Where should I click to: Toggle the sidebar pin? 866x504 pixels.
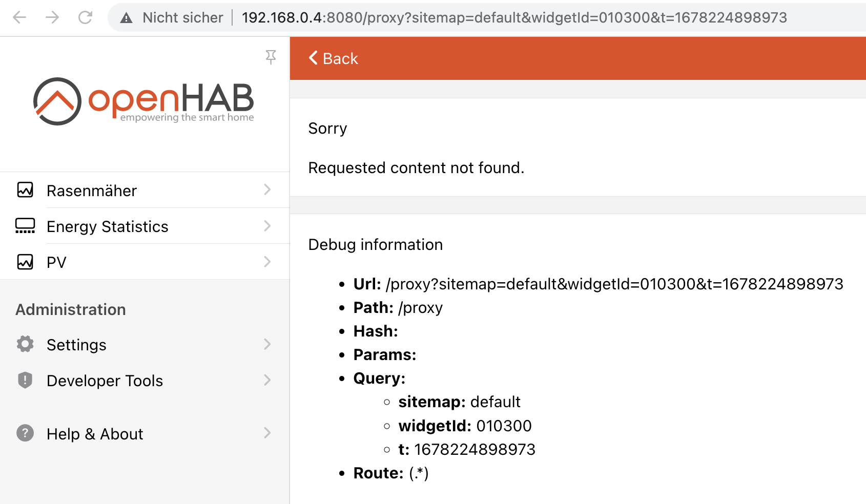coord(271,57)
